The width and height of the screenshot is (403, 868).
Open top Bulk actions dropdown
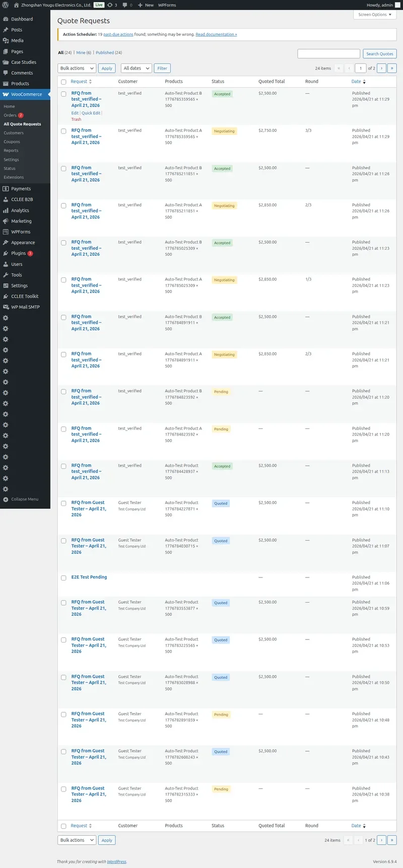tap(77, 68)
